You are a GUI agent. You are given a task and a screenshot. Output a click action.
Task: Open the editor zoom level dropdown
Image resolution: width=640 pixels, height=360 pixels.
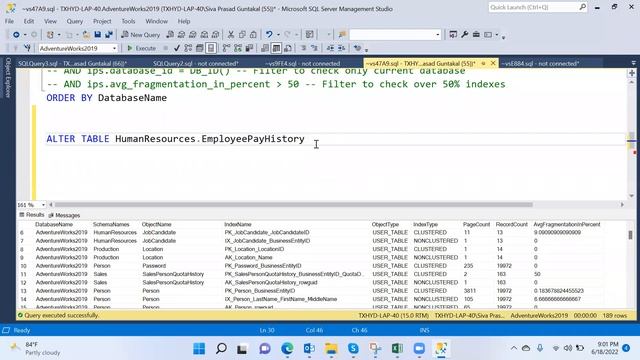(43, 204)
